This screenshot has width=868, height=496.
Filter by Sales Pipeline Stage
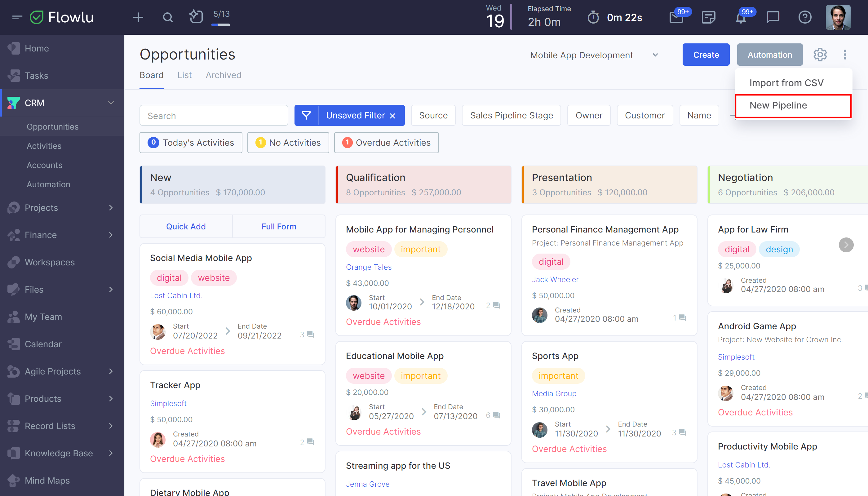click(x=511, y=116)
